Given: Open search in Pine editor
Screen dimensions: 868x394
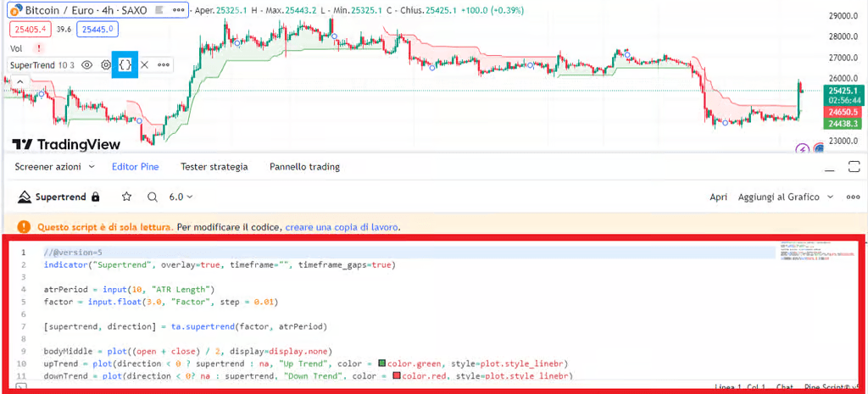Looking at the screenshot, I should pos(153,197).
